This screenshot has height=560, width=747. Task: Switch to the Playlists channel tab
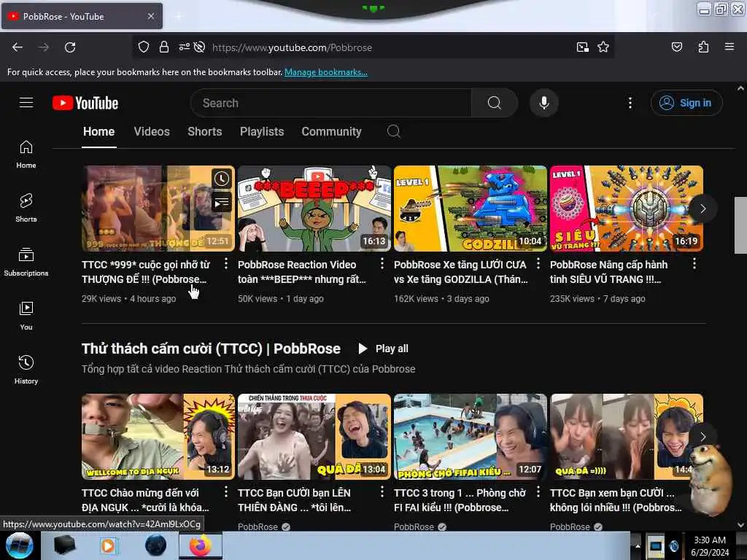[x=262, y=132]
